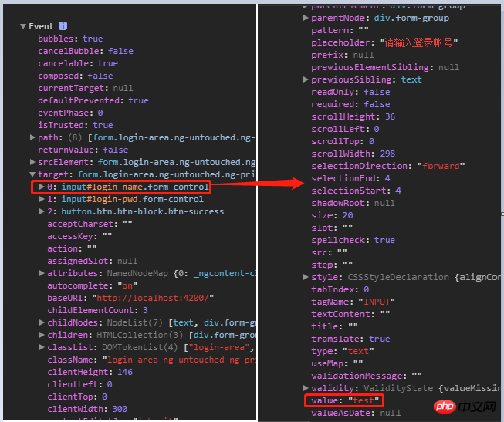Click the placeholder property line

coord(384,42)
